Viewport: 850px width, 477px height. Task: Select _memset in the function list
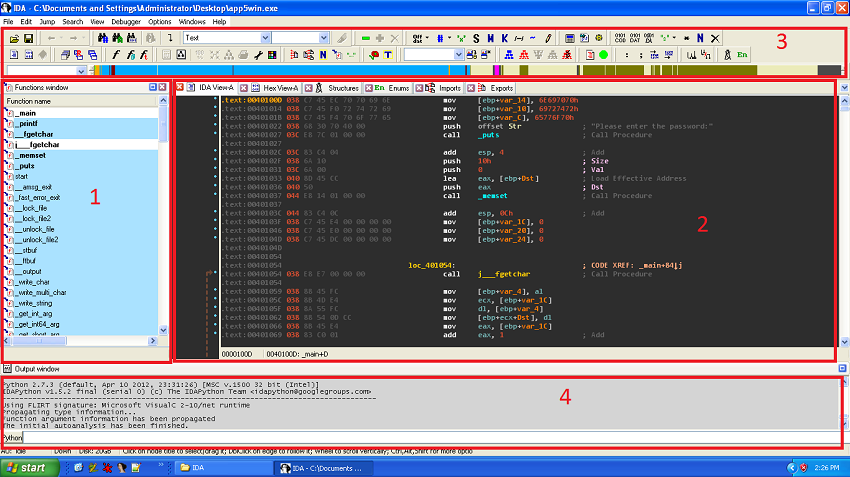pyautogui.click(x=30, y=156)
